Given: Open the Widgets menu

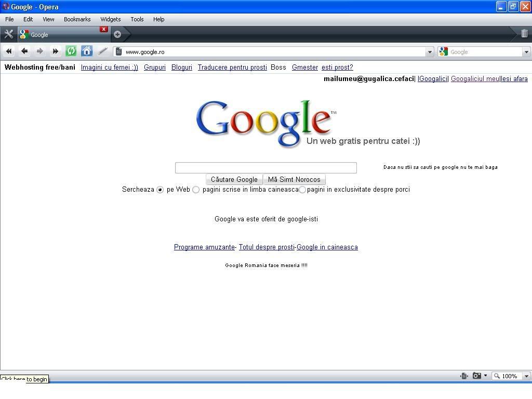Looking at the screenshot, I should click(x=110, y=19).
